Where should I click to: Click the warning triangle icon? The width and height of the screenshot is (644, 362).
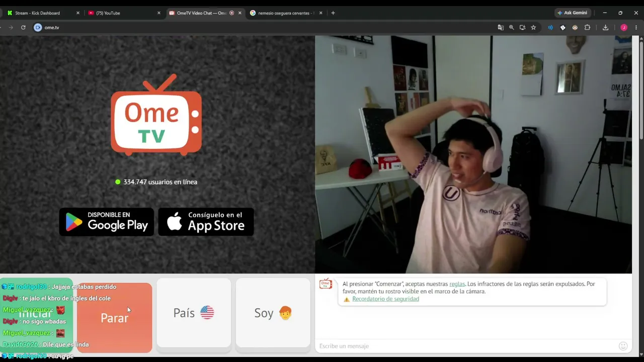pyautogui.click(x=347, y=299)
